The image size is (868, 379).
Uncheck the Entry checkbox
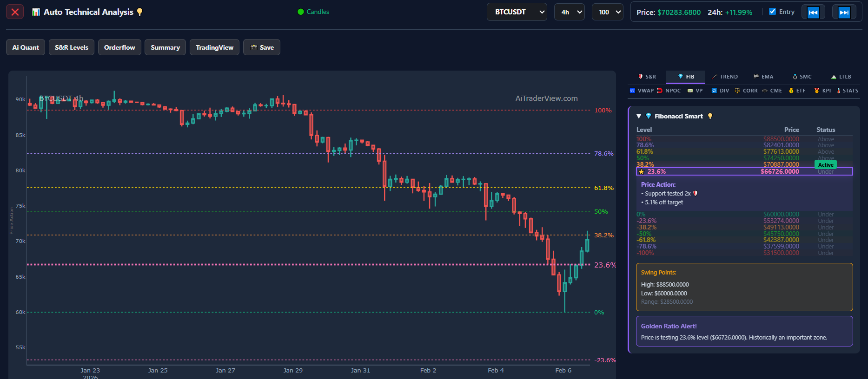pos(772,12)
